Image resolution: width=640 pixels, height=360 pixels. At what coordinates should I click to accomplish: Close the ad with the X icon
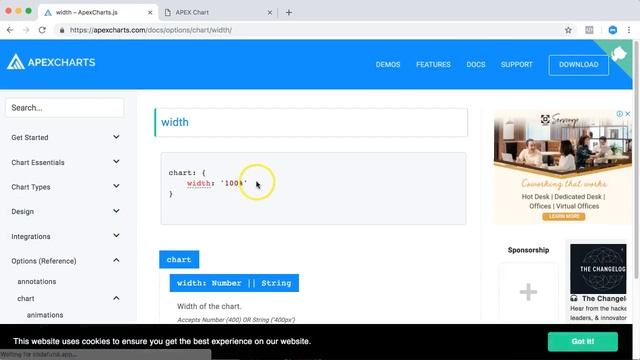click(x=628, y=114)
